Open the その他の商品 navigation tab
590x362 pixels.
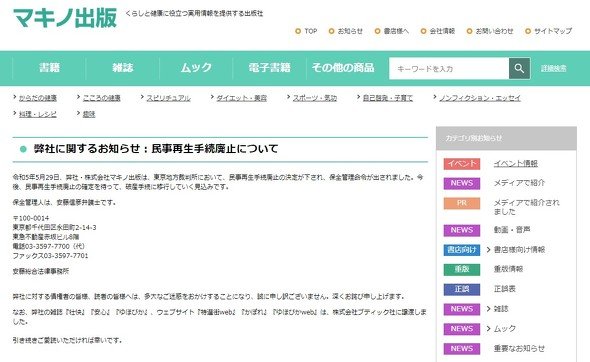(x=343, y=68)
